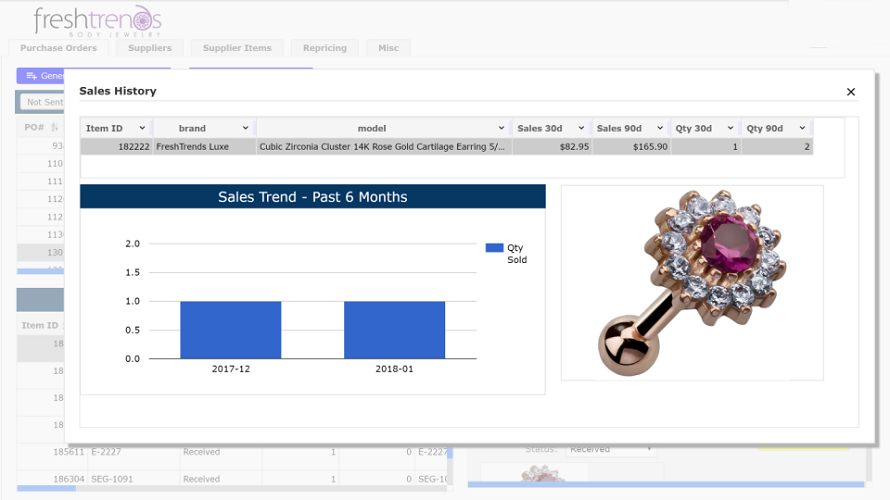The image size is (890, 500).
Task: Click the blue Qty Sold legend swatch
Action: (x=494, y=248)
